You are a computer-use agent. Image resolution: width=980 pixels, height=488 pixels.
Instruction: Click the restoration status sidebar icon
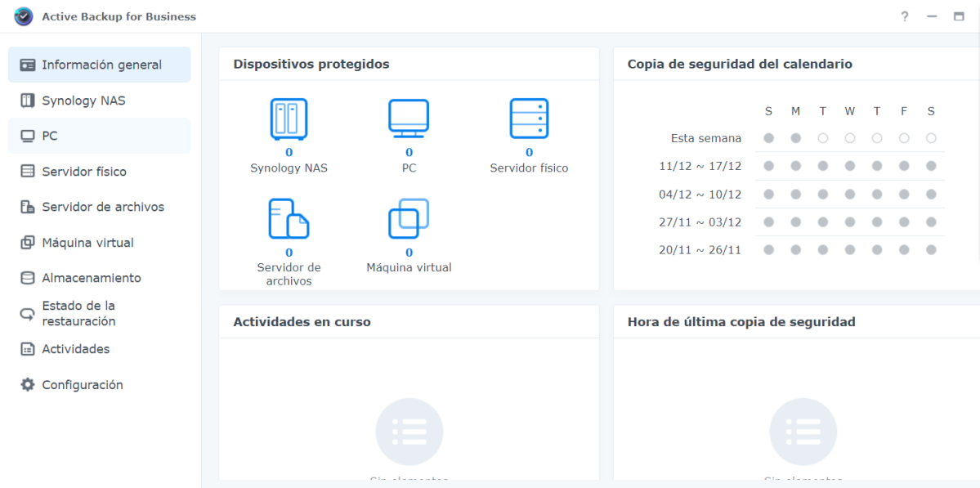click(28, 314)
